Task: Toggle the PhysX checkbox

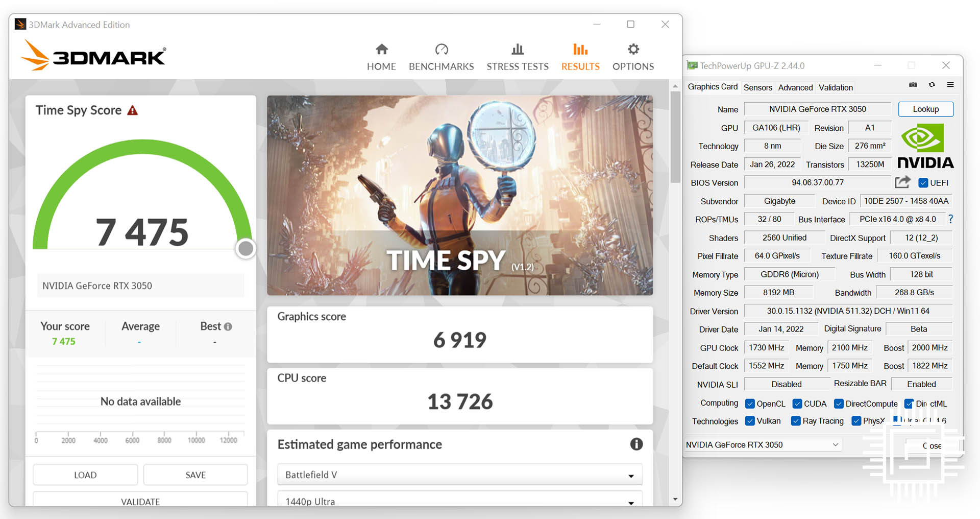Action: [856, 421]
